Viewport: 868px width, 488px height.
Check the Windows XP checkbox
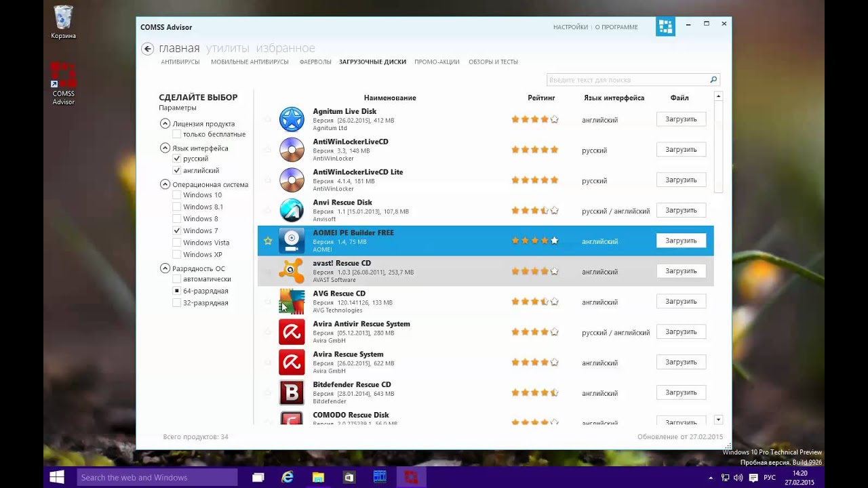176,255
